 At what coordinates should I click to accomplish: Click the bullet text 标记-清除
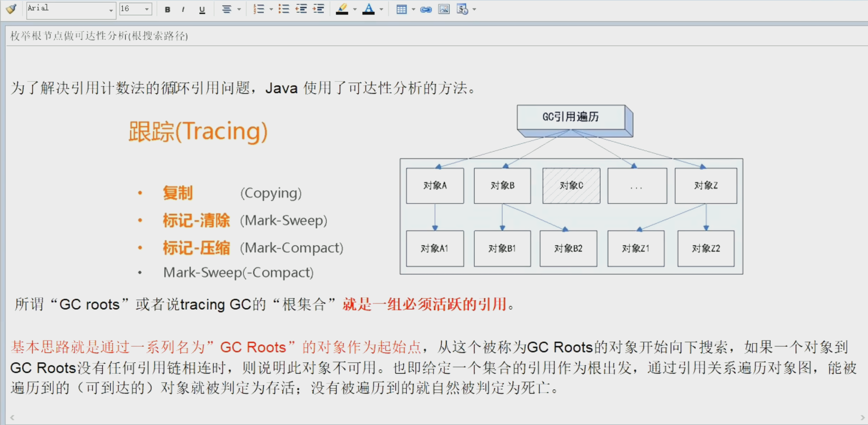(x=196, y=220)
